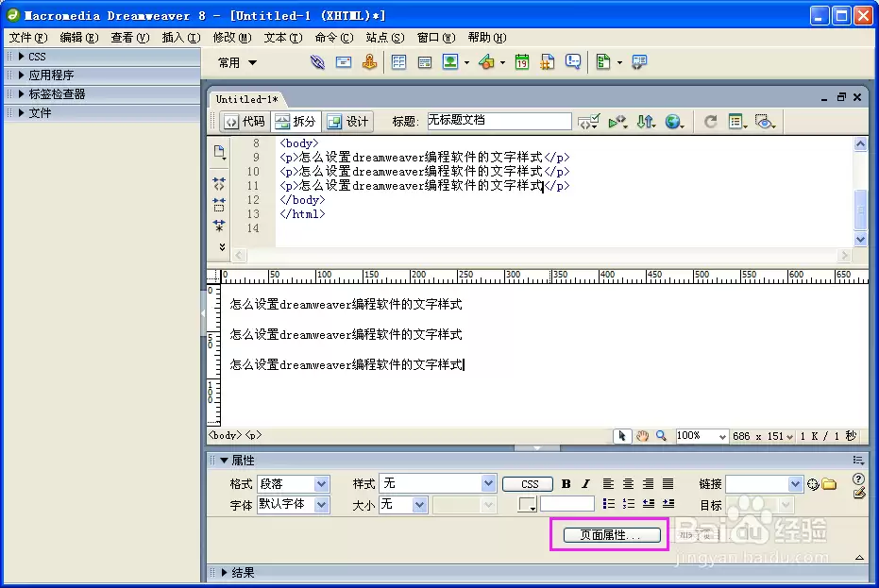Click the Hyperlink insert icon
Image resolution: width=879 pixels, height=588 pixels.
[317, 61]
